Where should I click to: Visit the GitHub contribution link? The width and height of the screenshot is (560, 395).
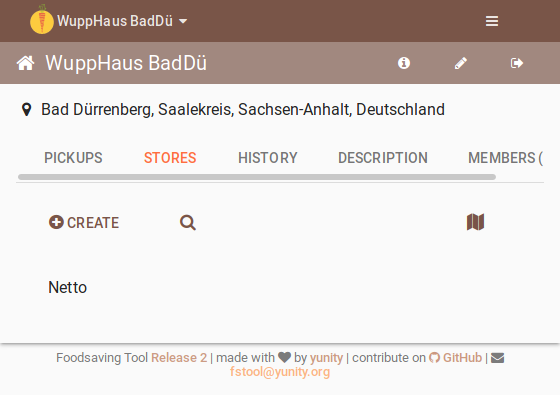(456, 358)
